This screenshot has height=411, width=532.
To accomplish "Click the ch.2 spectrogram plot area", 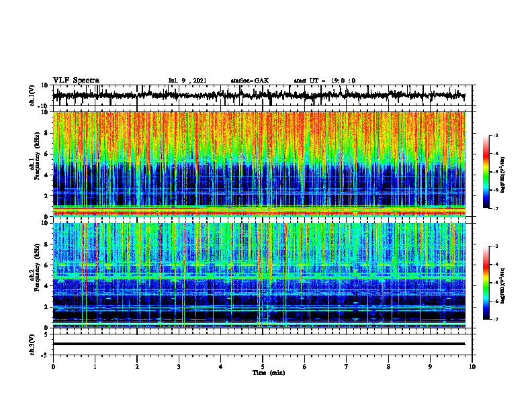I will coord(259,275).
